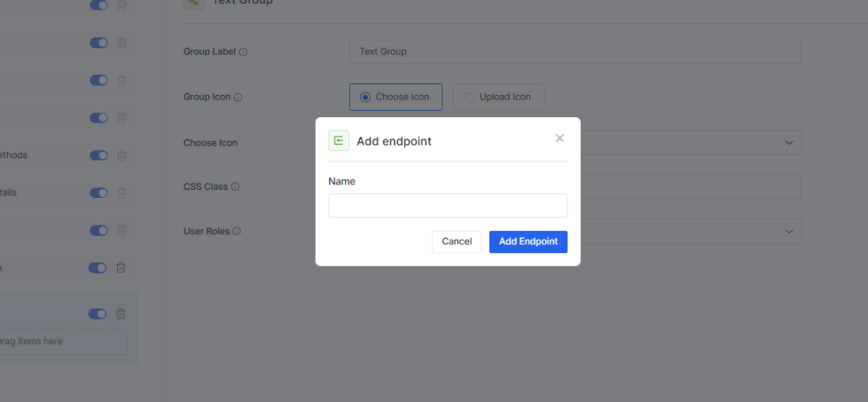This screenshot has width=868, height=402.
Task: Click the green endpoint icon in dialog header
Action: pyautogui.click(x=339, y=140)
